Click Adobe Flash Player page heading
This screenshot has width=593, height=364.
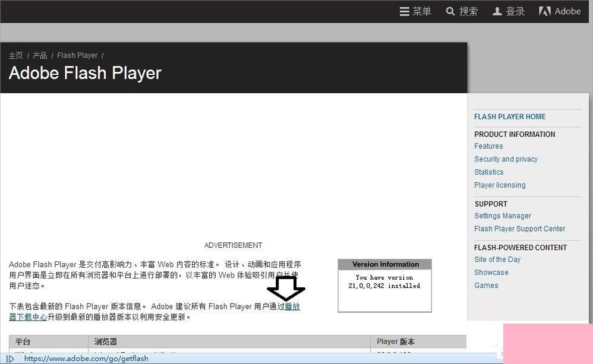click(85, 73)
